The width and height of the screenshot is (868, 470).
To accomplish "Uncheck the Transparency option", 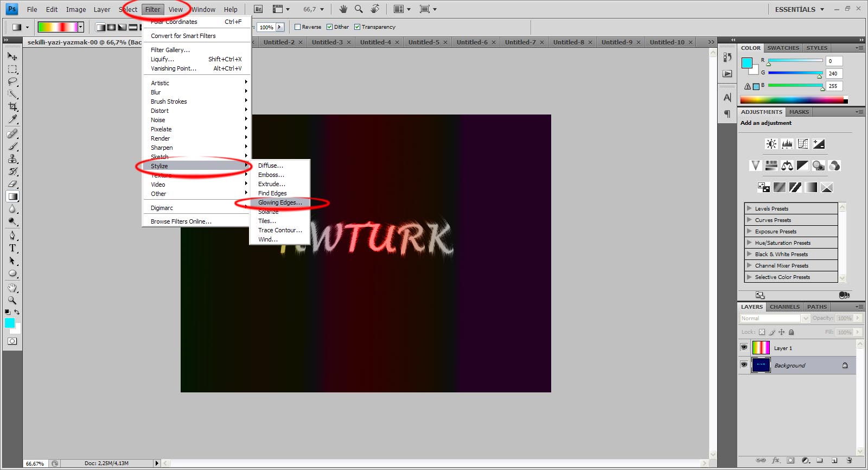I will [x=357, y=27].
